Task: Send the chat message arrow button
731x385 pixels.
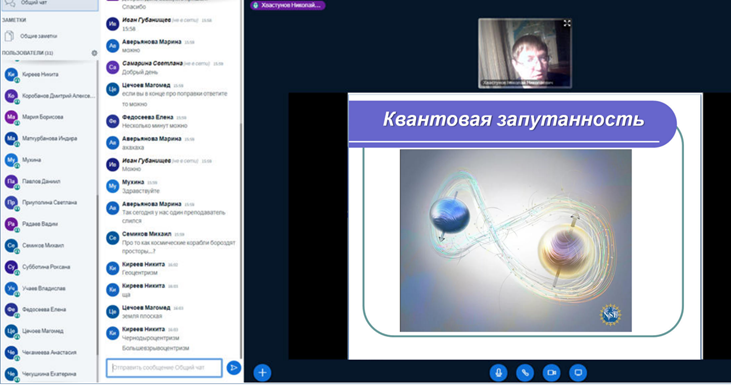Action: [234, 368]
